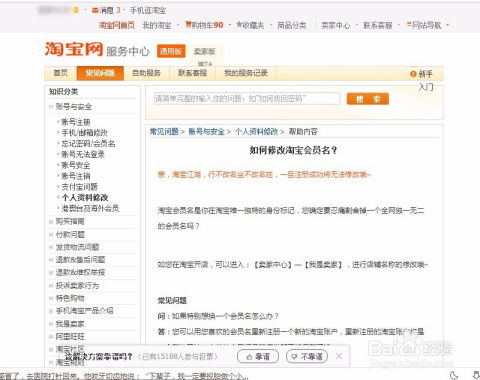Open 账号注册 topic
This screenshot has width=480, height=380.
click(x=76, y=122)
